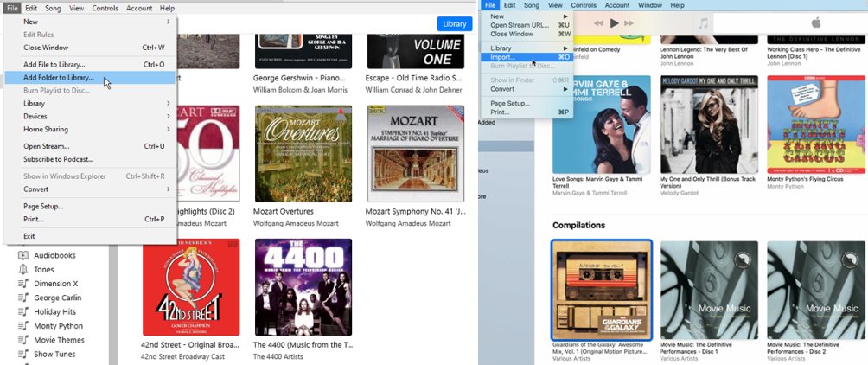
Task: Open the Edit menu in Windows iTunes
Action: pyautogui.click(x=31, y=8)
